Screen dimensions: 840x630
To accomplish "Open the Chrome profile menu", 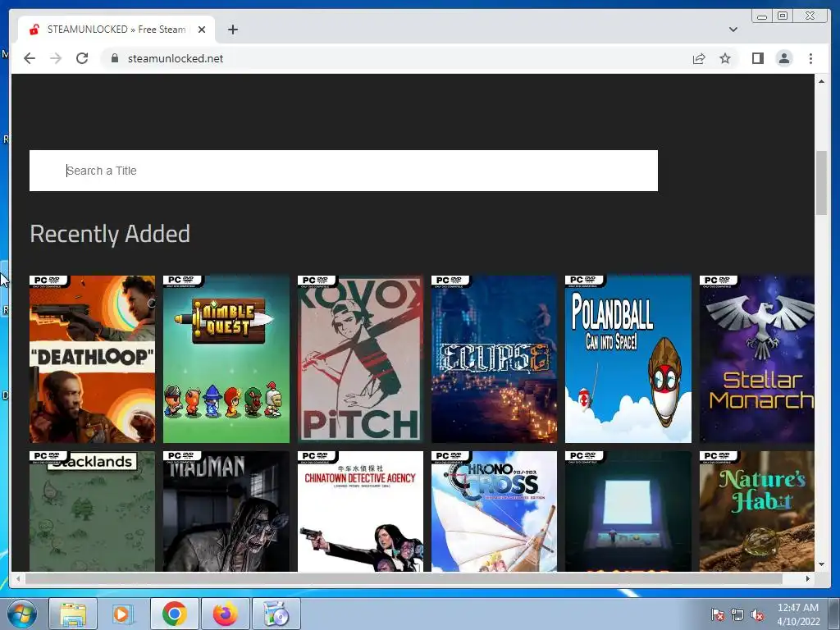I will 784,58.
